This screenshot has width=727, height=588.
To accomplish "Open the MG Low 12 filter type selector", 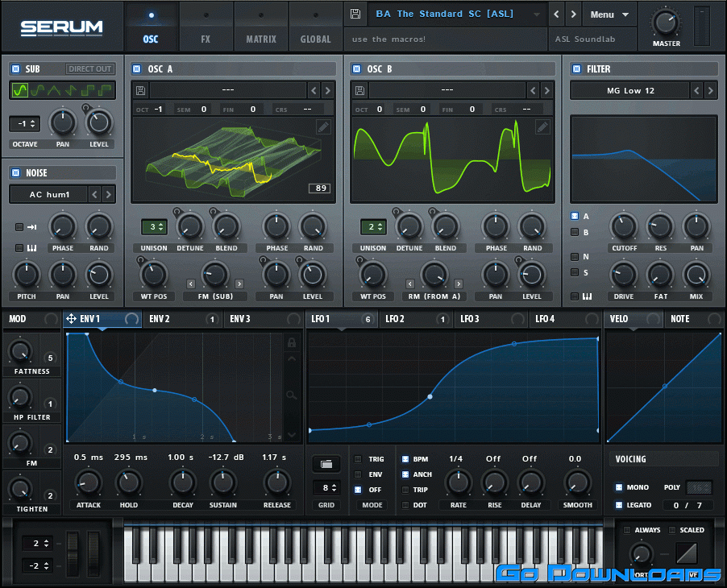I will click(x=631, y=91).
